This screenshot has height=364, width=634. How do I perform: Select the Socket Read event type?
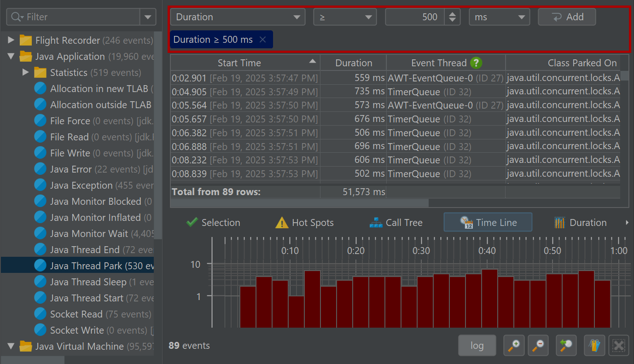[76, 314]
